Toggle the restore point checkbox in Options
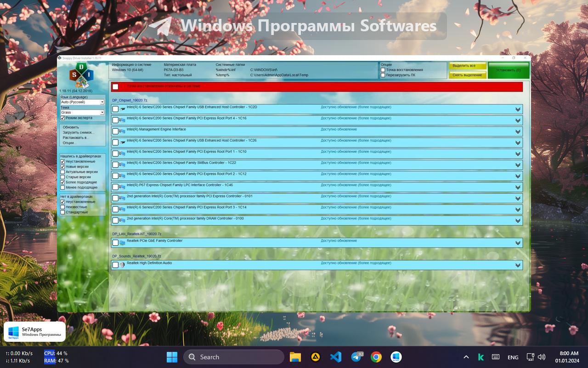The height and width of the screenshot is (368, 588). pyautogui.click(x=383, y=70)
